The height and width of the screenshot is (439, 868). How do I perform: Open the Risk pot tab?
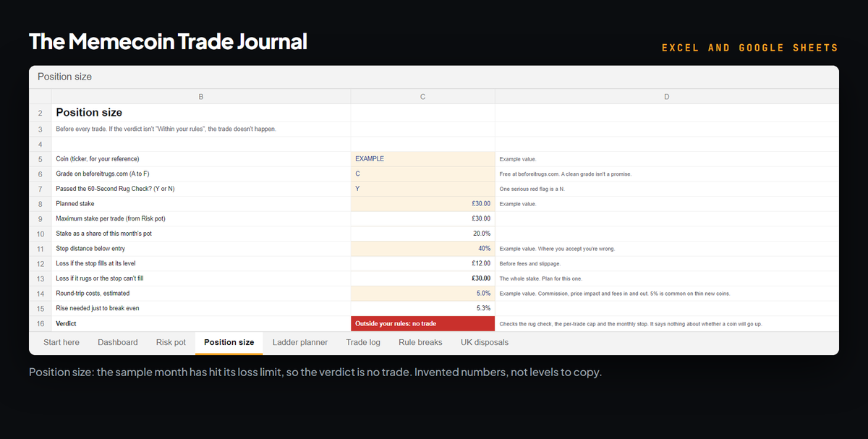(x=171, y=342)
